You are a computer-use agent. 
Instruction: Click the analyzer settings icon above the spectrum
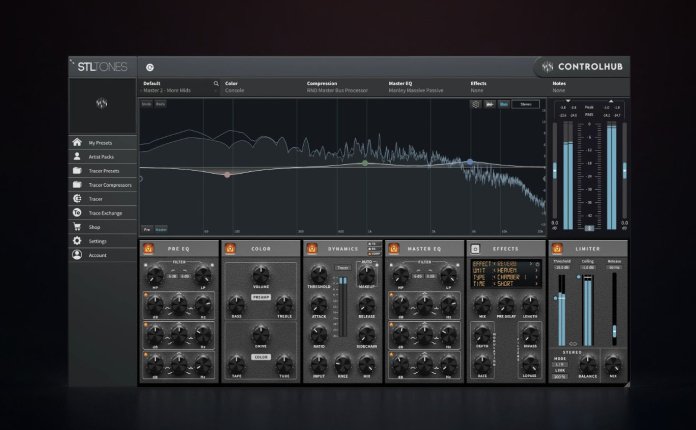tap(476, 104)
